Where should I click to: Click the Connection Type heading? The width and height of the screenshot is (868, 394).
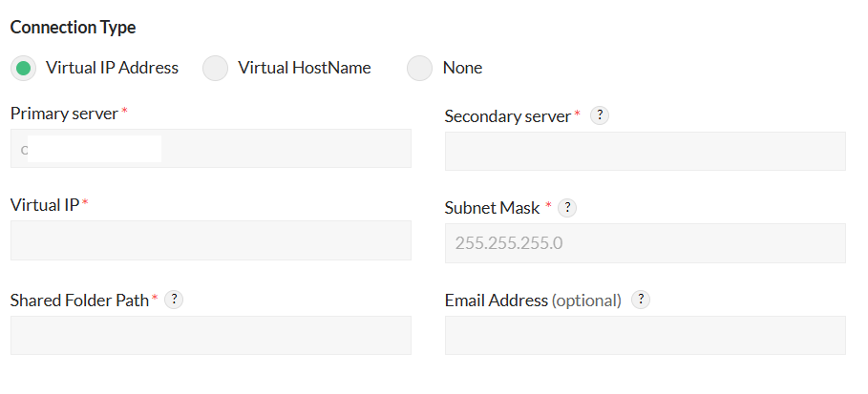coord(73,27)
